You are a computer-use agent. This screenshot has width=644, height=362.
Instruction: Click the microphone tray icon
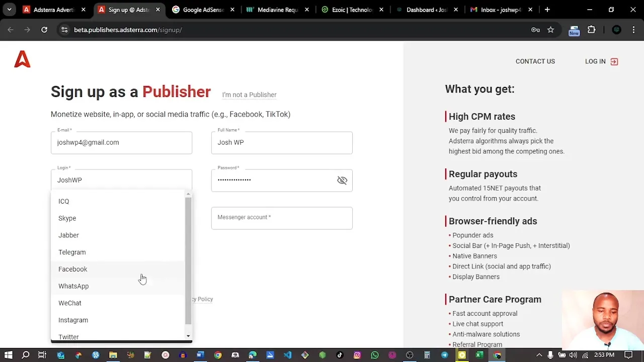click(550, 355)
